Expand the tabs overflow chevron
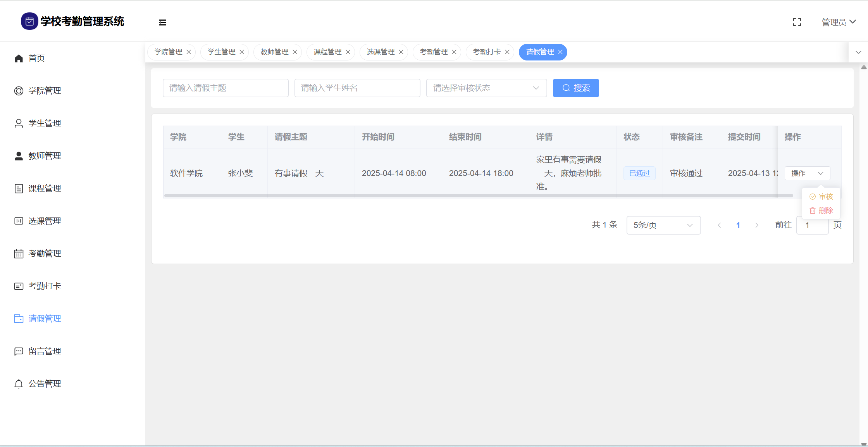Screen dimensions: 868x447 [858, 52]
